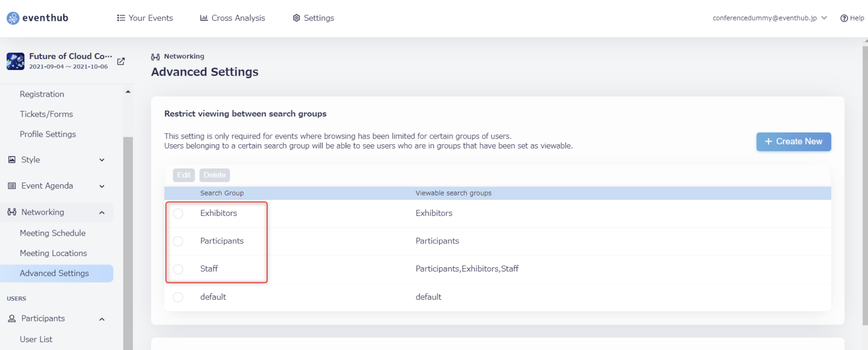Click the Exhibitors viewable groups cell
Screen dimensions: 868x350
click(x=434, y=213)
